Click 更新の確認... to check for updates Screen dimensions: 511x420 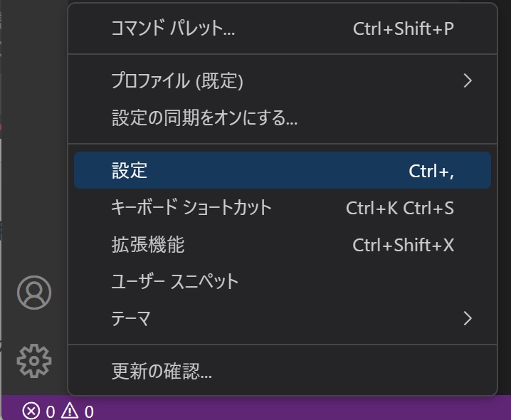point(283,371)
